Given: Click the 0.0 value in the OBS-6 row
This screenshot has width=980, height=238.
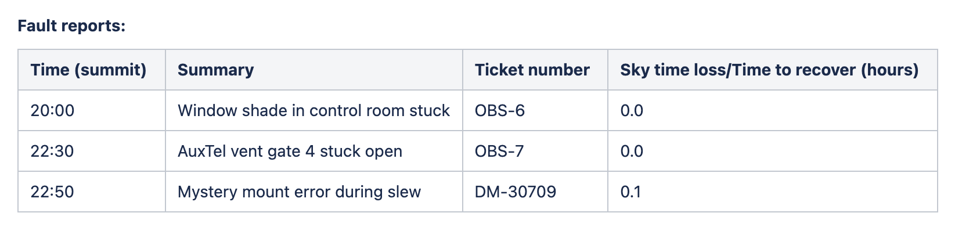Looking at the screenshot, I should (x=632, y=111).
